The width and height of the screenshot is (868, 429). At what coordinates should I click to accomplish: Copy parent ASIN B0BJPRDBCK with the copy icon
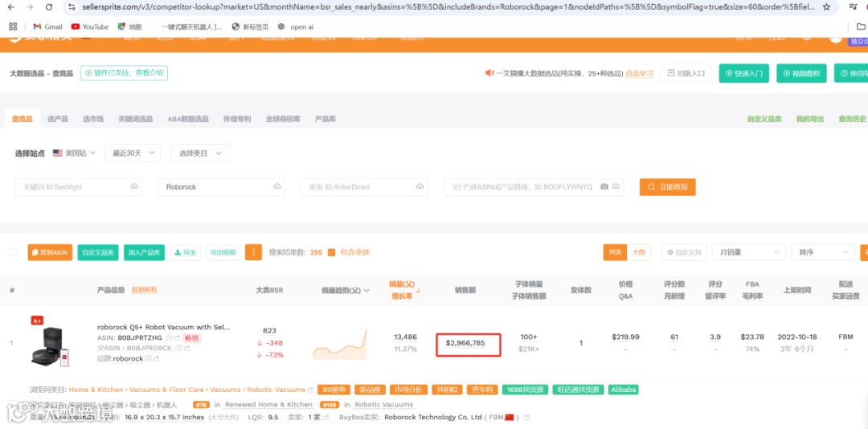[178, 348]
